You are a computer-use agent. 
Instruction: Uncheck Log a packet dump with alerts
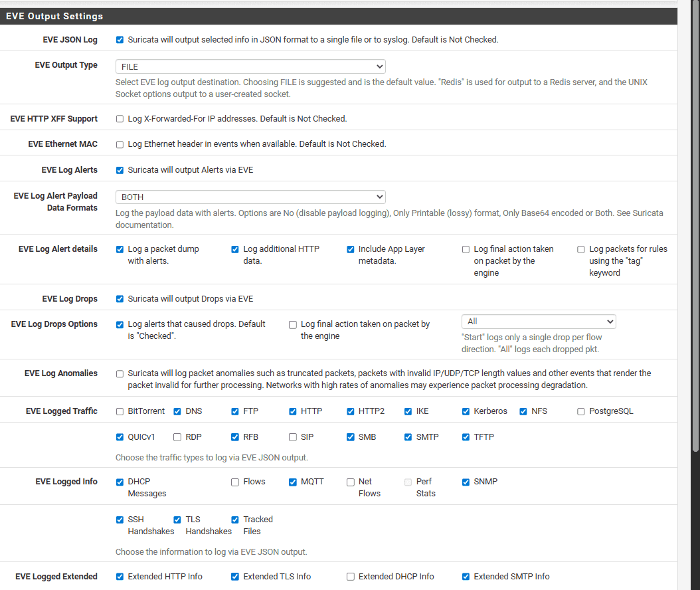tap(120, 249)
